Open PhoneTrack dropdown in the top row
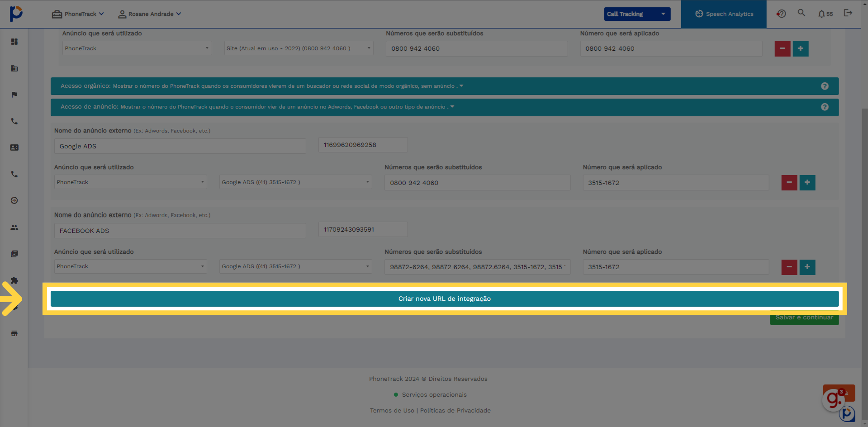The height and width of the screenshot is (427, 868). coord(137,48)
